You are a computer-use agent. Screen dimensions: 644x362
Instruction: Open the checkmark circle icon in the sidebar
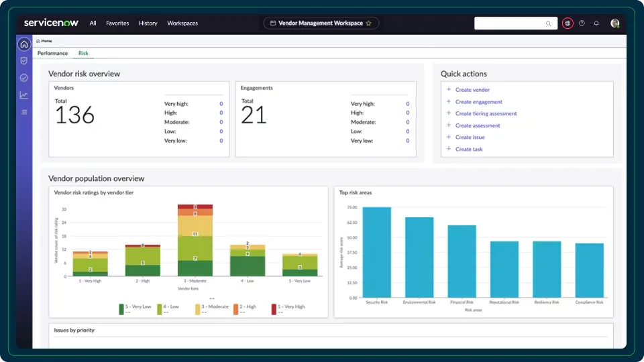click(24, 78)
